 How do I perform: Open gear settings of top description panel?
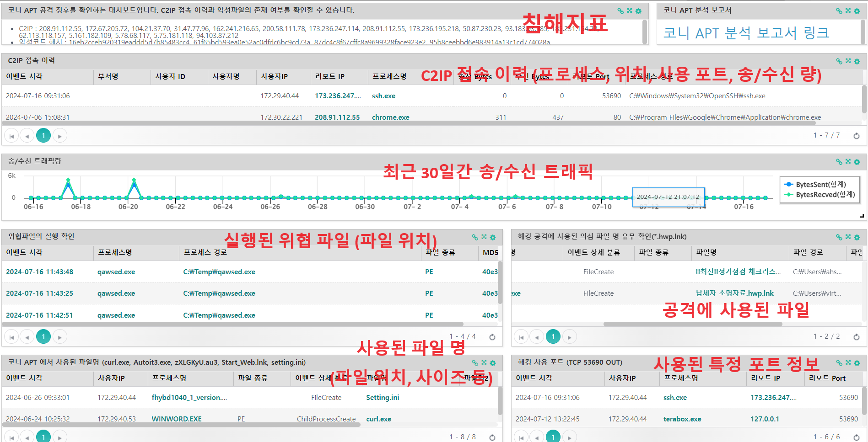[x=639, y=11]
